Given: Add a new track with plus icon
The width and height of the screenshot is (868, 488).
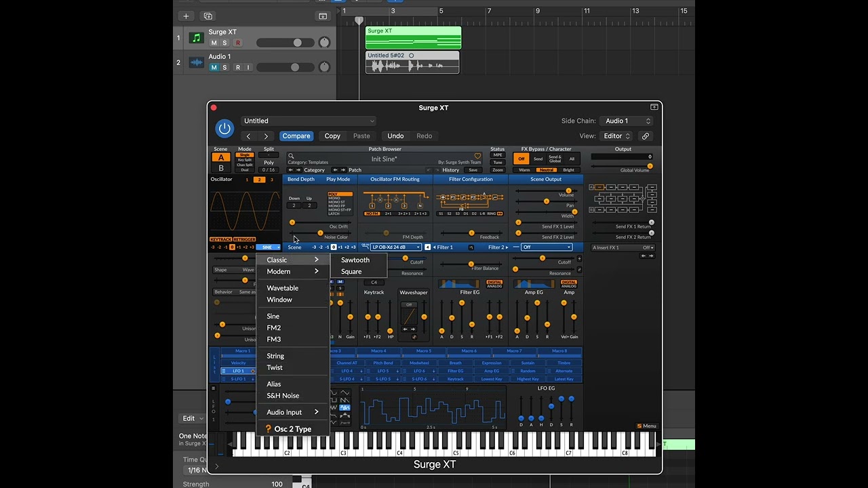Looking at the screenshot, I should 186,16.
